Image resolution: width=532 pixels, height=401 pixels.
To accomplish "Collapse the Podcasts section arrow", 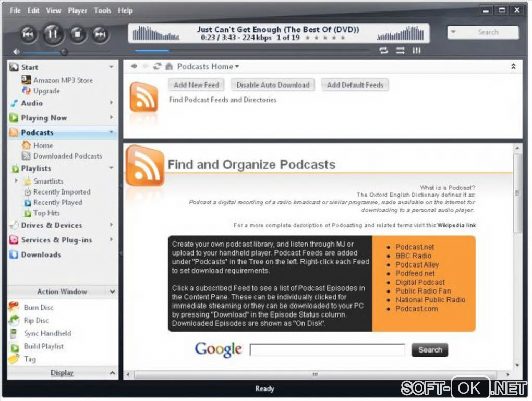I will click(x=111, y=132).
